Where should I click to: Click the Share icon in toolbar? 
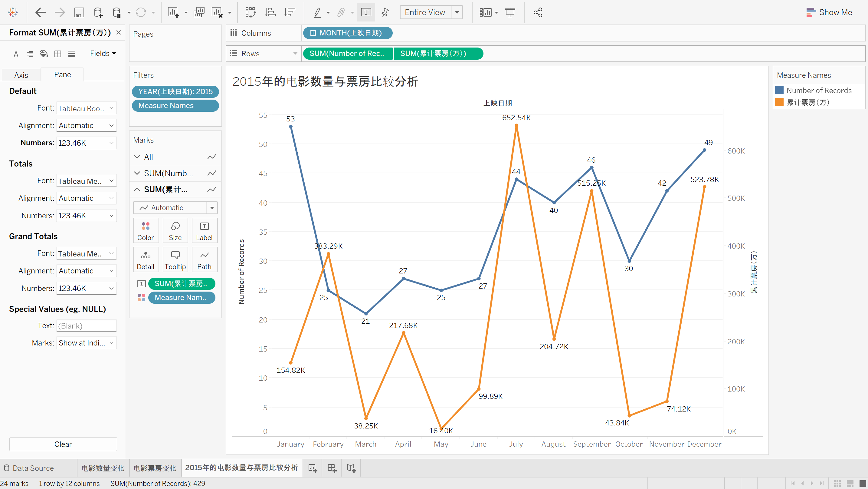tap(538, 12)
